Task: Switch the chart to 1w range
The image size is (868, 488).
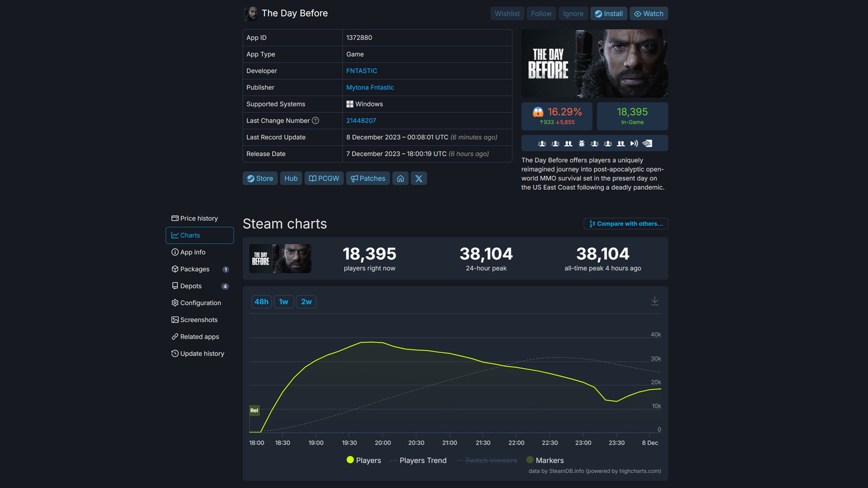Action: coord(284,301)
